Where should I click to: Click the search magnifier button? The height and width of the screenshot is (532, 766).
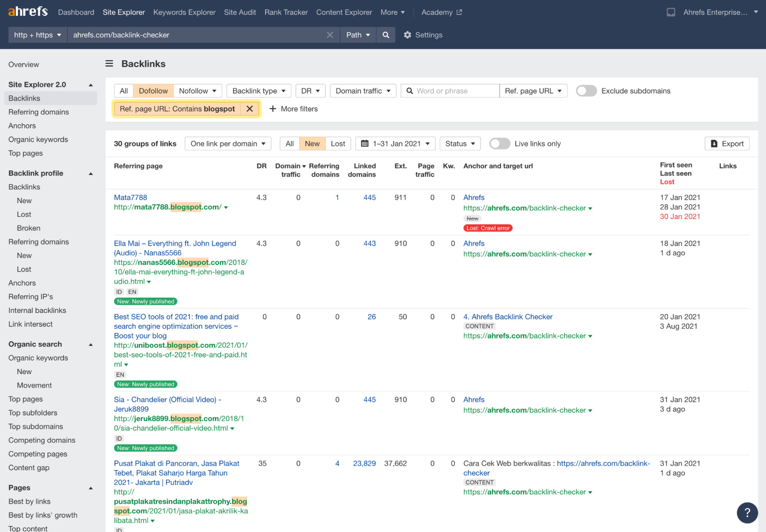pyautogui.click(x=385, y=35)
